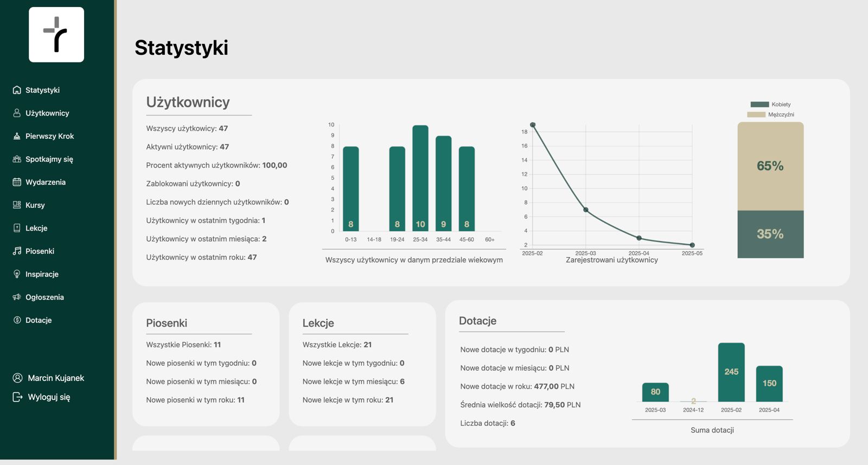Viewport: 868px width, 465px height.
Task: Navigate to Lekcje in the sidebar
Action: pos(36,228)
